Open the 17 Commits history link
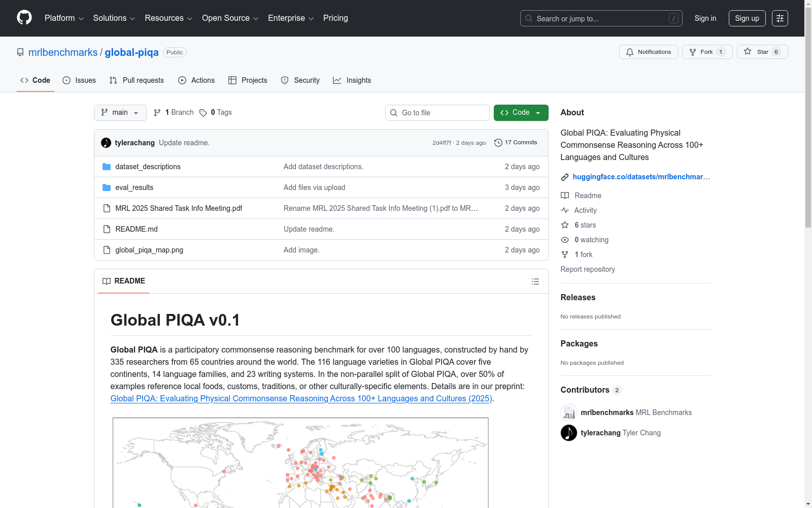This screenshot has height=508, width=812. (516, 143)
